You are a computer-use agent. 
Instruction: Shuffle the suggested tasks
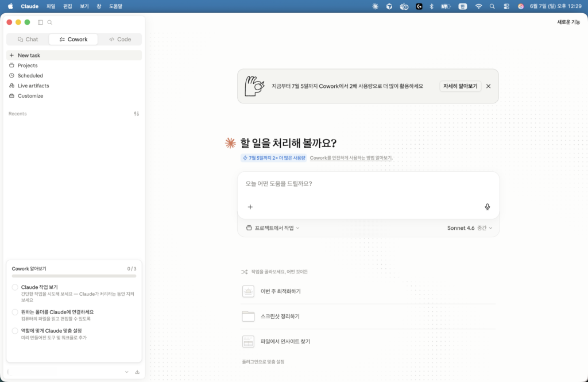coord(245,272)
